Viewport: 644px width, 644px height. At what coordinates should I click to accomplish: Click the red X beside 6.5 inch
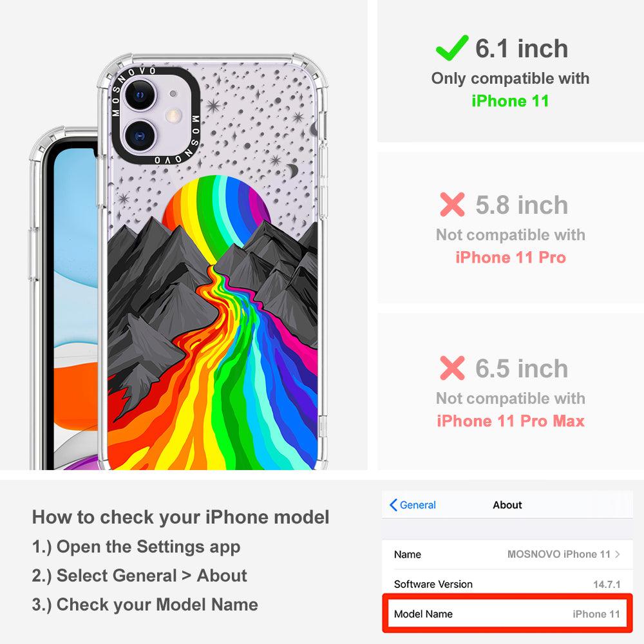452,368
